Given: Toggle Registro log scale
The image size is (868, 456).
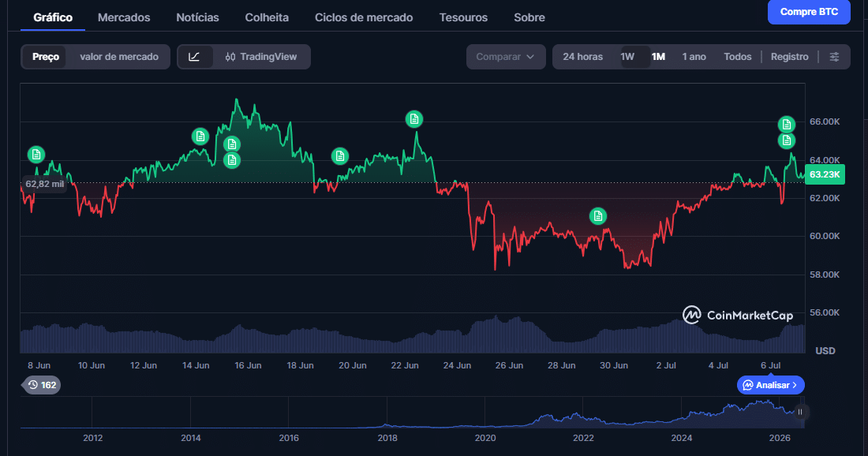Looking at the screenshot, I should click(789, 57).
